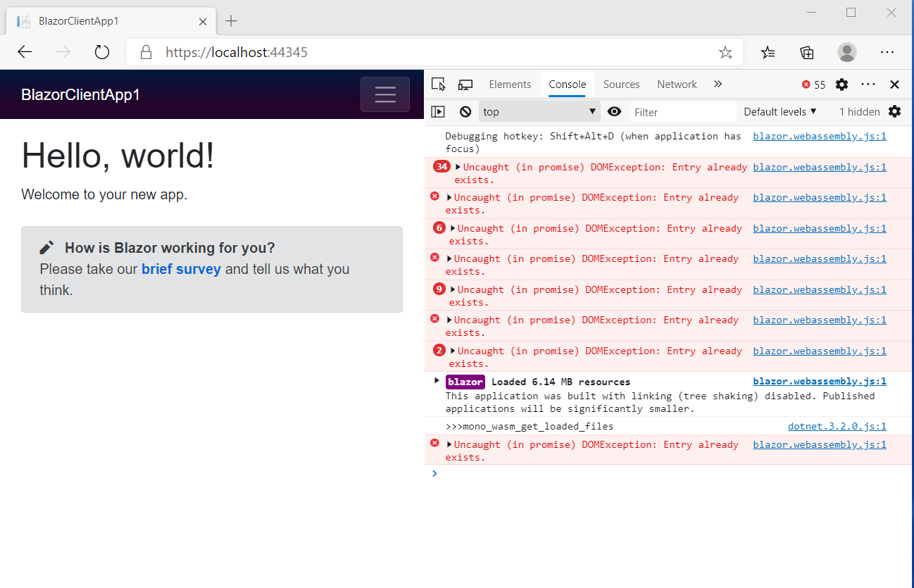Toggle the device emulation toolbar
The height and width of the screenshot is (588, 914).
pos(465,84)
